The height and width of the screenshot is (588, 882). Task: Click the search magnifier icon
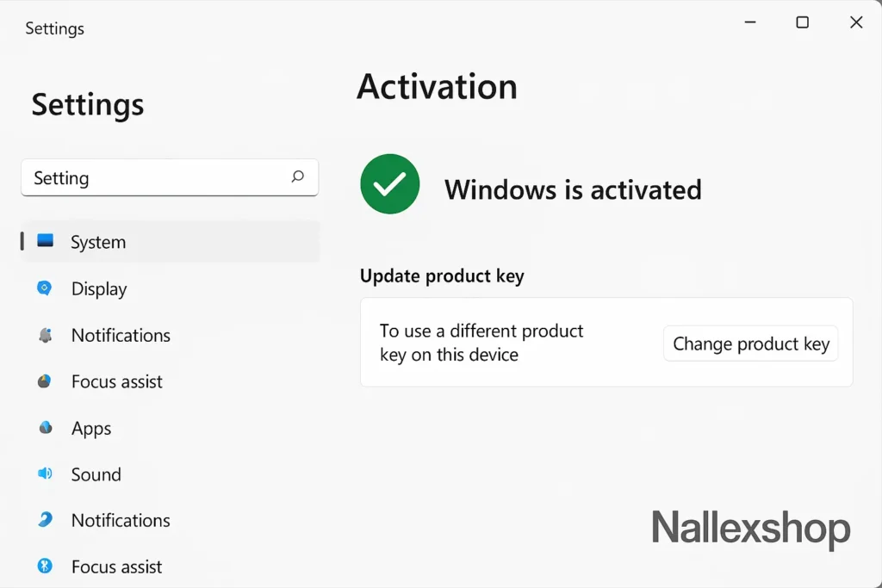[x=297, y=177]
